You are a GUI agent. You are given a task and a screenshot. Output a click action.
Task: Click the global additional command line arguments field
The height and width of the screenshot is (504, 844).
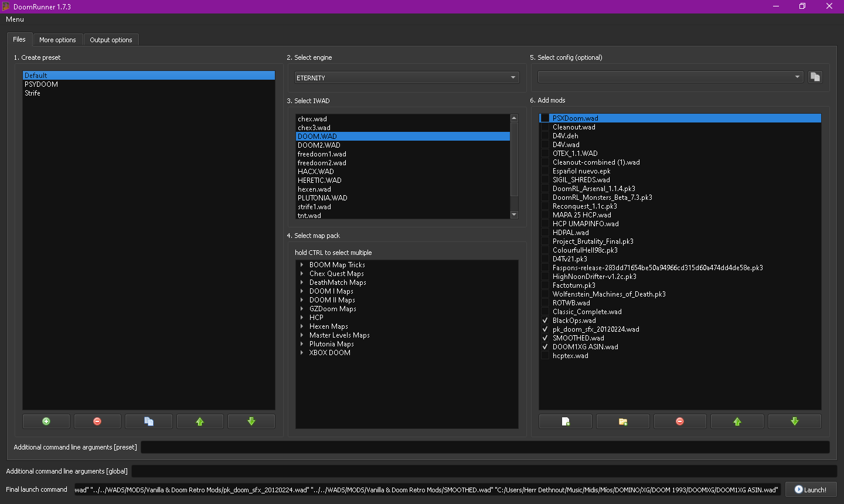click(x=485, y=471)
